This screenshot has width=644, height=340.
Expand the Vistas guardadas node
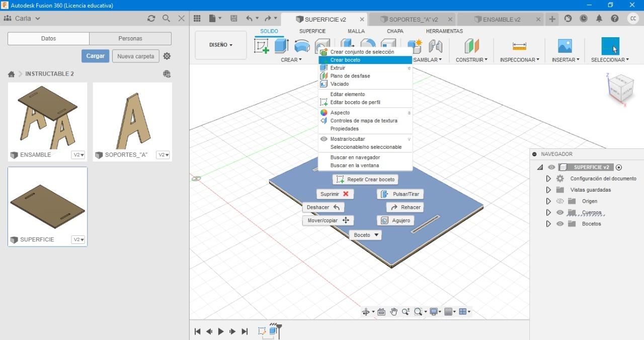tap(548, 190)
